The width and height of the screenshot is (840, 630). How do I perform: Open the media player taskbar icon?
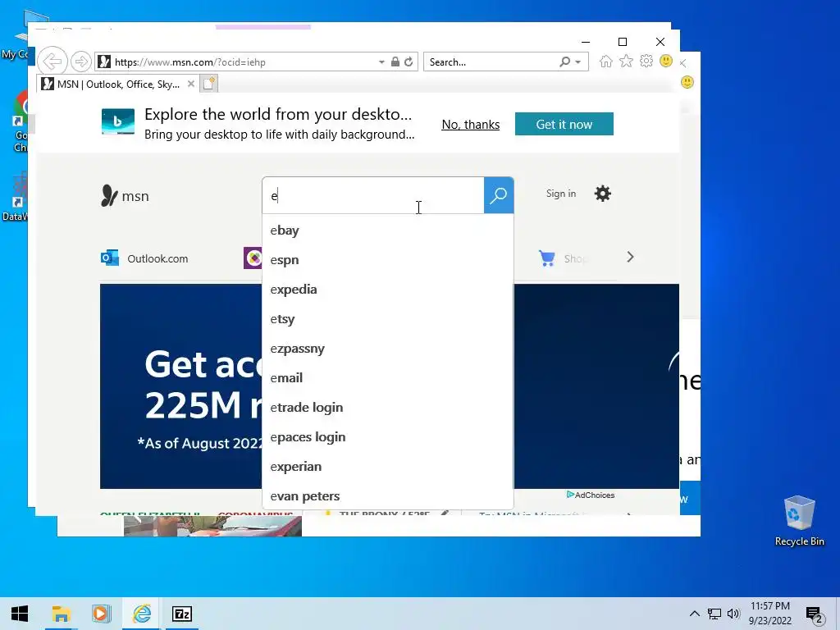pos(101,614)
